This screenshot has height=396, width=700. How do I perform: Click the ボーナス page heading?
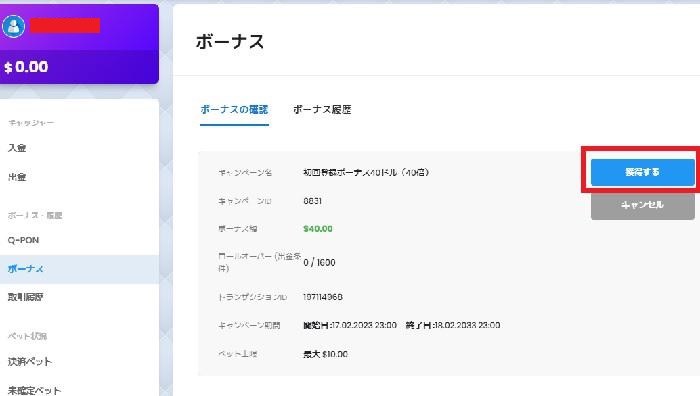pyautogui.click(x=230, y=42)
